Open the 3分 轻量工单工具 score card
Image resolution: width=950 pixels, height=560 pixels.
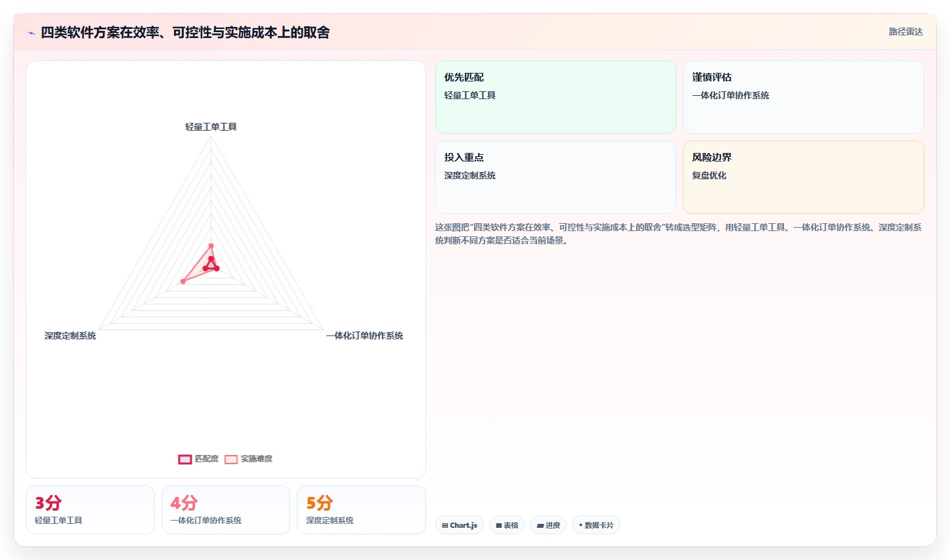pyautogui.click(x=90, y=510)
